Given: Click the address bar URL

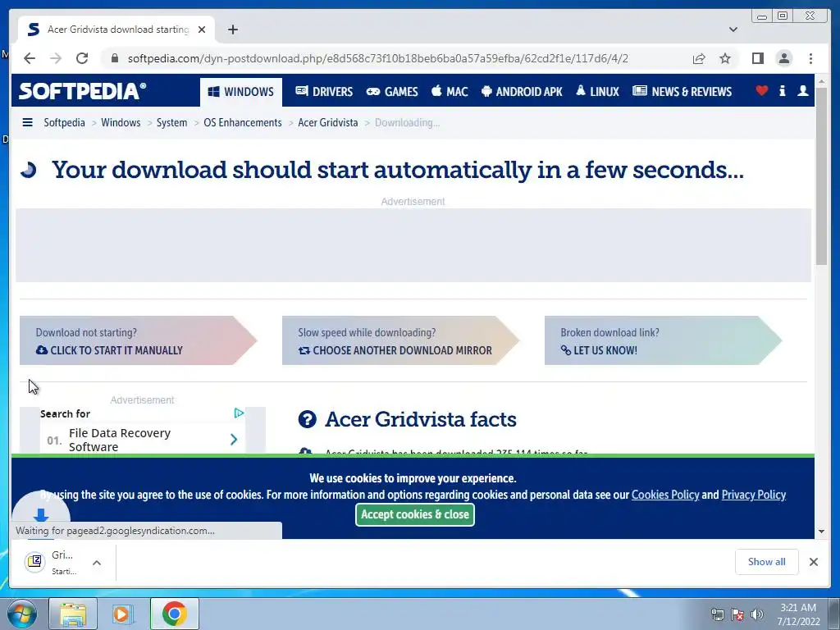Looking at the screenshot, I should (x=377, y=58).
